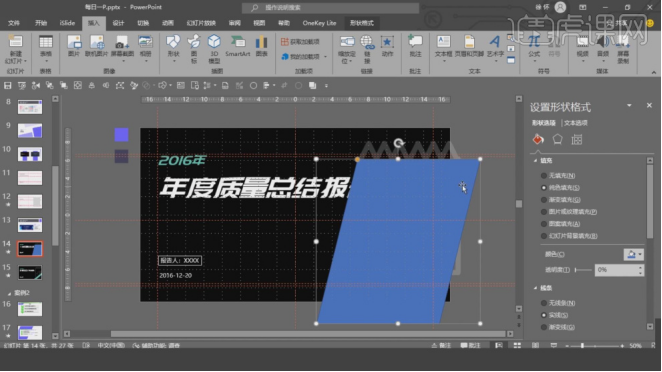662x372 pixels.
Task: Click Comments (批注) in status bar
Action: pyautogui.click(x=471, y=345)
